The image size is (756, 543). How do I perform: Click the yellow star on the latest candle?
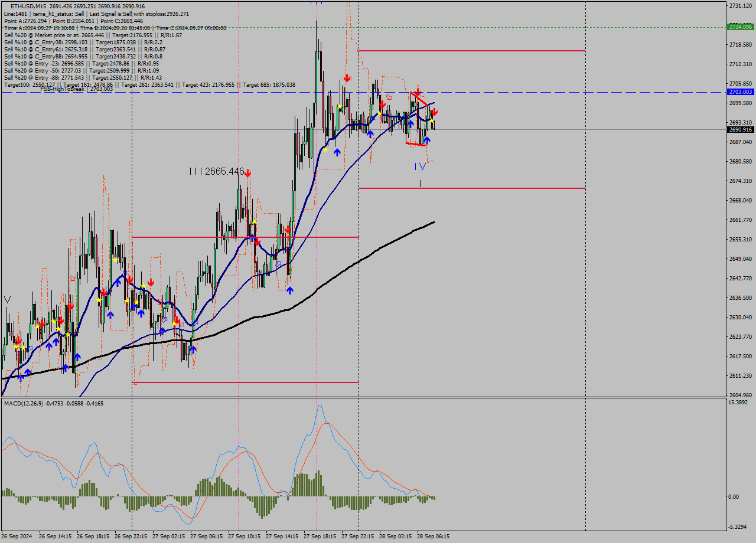pos(432,121)
